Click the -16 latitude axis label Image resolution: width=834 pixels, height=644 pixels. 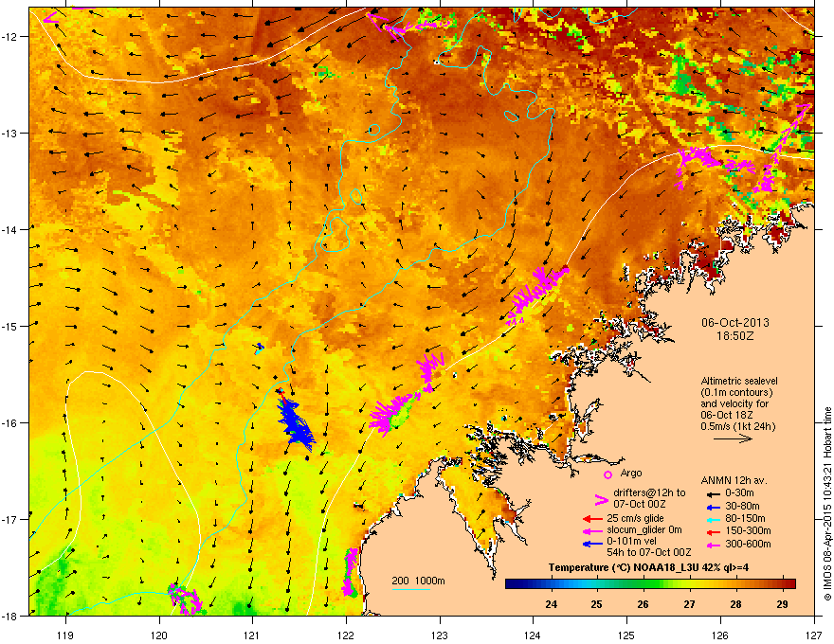coord(9,423)
